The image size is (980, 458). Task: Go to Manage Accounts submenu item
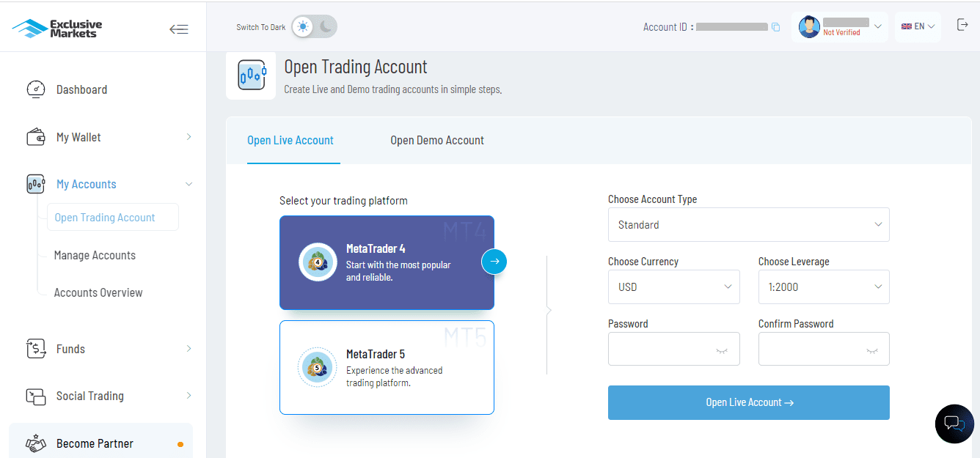click(x=95, y=256)
